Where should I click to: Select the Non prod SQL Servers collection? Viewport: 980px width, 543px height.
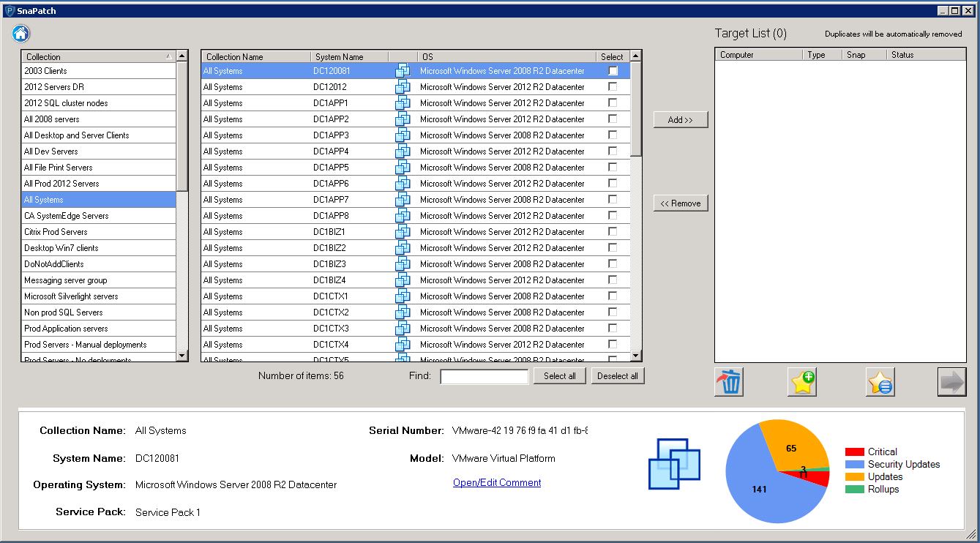(99, 312)
